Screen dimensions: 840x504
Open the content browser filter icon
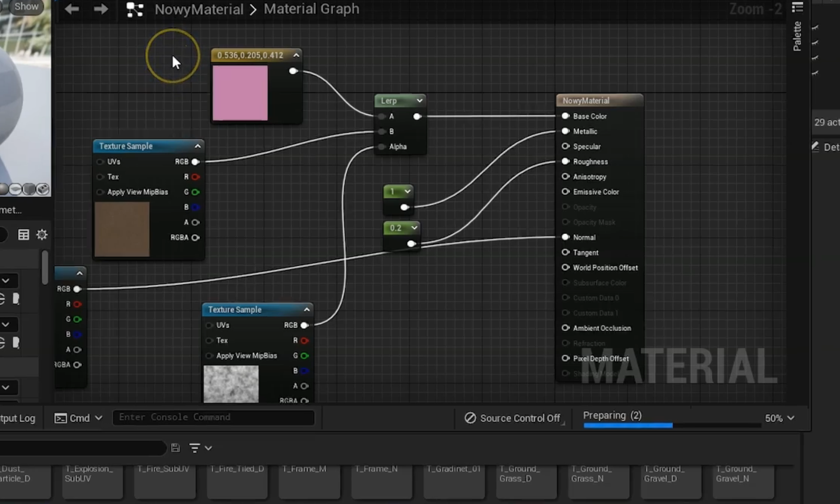[195, 448]
